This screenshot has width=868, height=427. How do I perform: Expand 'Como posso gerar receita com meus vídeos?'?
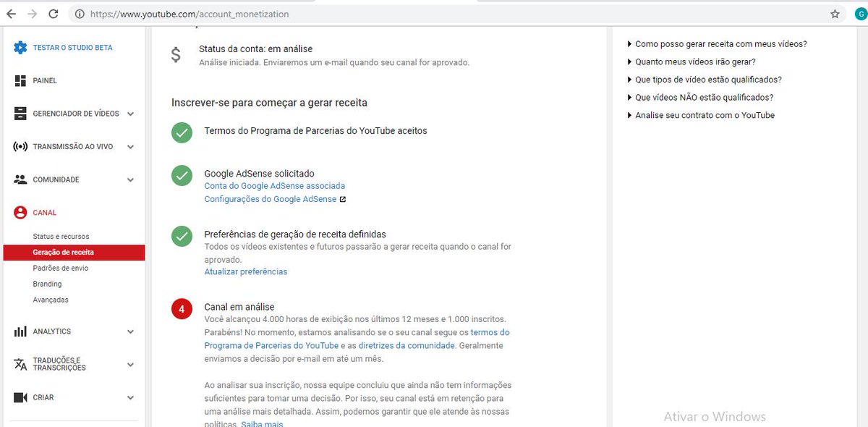click(x=717, y=44)
